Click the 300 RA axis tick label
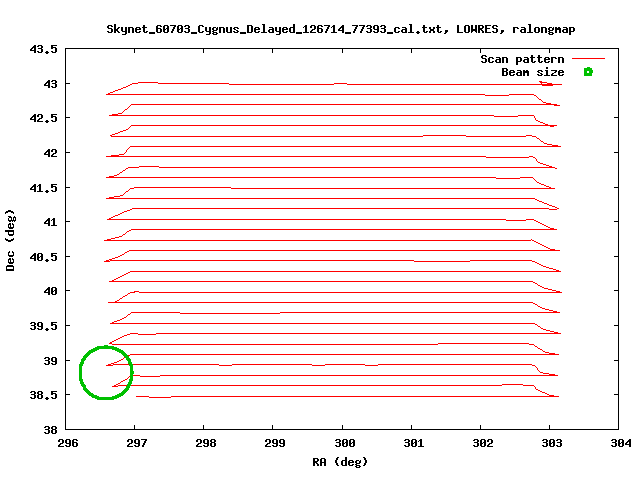This screenshot has width=640, height=480. pyautogui.click(x=345, y=443)
